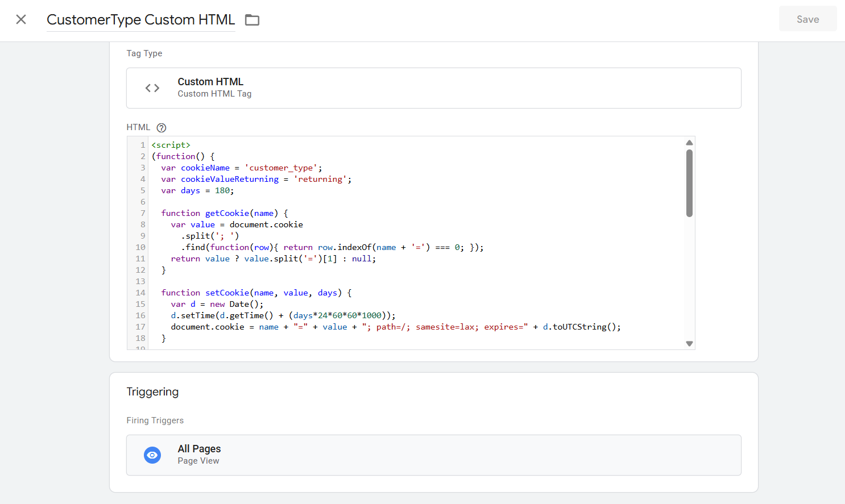Open the HTML help question mark icon
The height and width of the screenshot is (504, 845).
161,128
